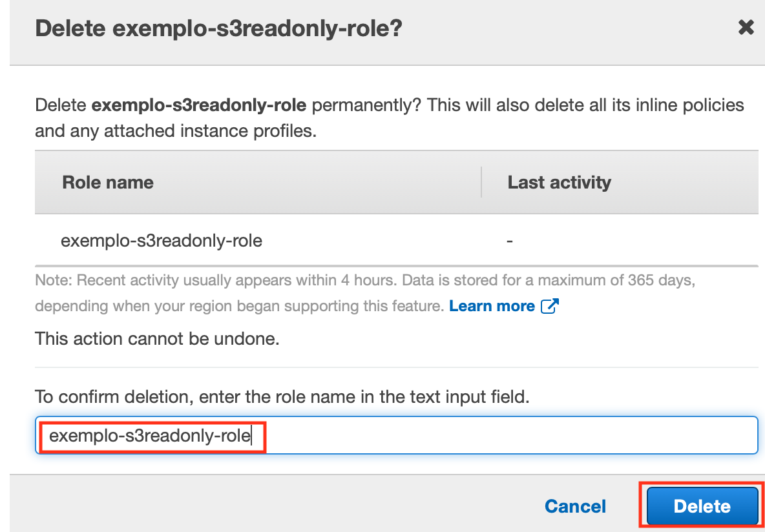Click the divider between Role name and Last activity
Viewport: 765px width, 532px height.
pyautogui.click(x=481, y=182)
